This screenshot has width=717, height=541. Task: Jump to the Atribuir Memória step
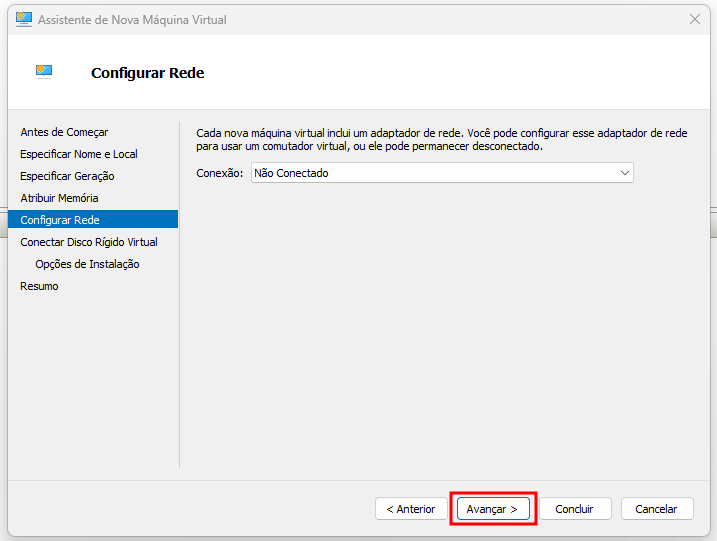[x=59, y=198]
